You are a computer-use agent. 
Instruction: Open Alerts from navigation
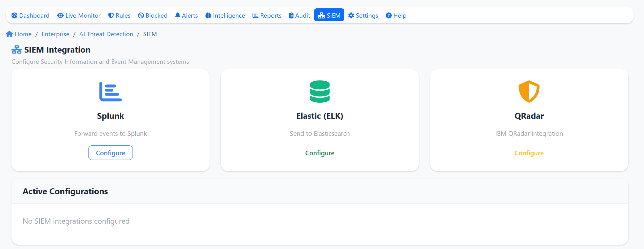tap(186, 15)
